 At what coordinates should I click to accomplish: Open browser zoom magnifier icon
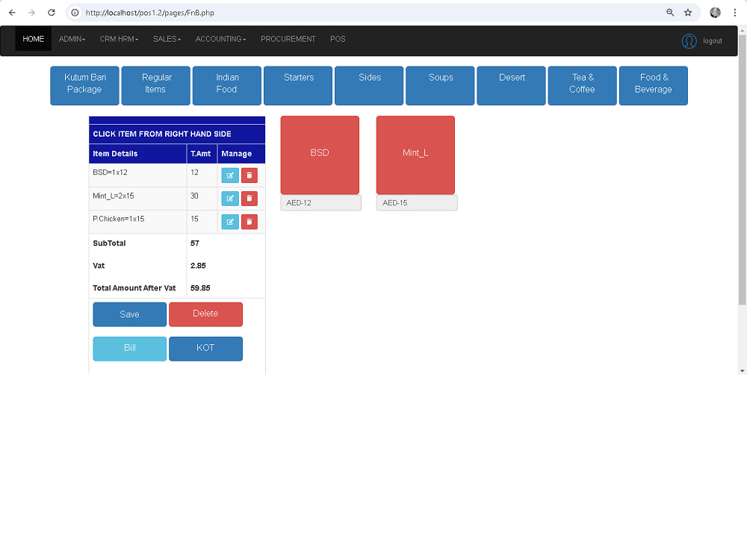point(670,13)
